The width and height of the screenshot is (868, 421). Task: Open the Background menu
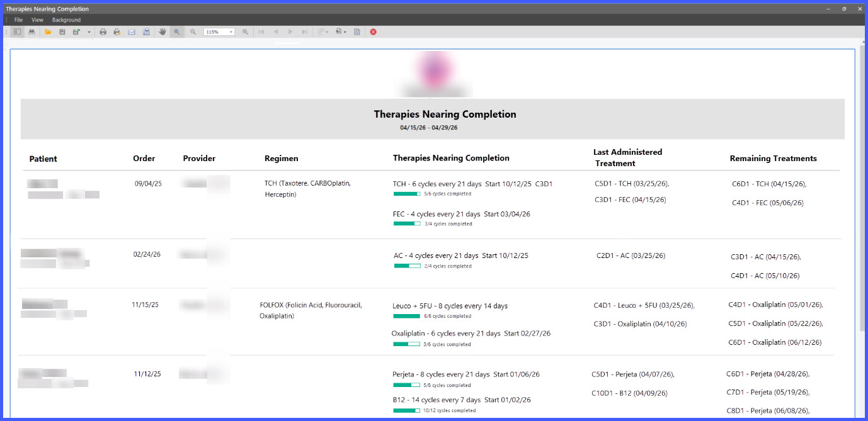(66, 20)
